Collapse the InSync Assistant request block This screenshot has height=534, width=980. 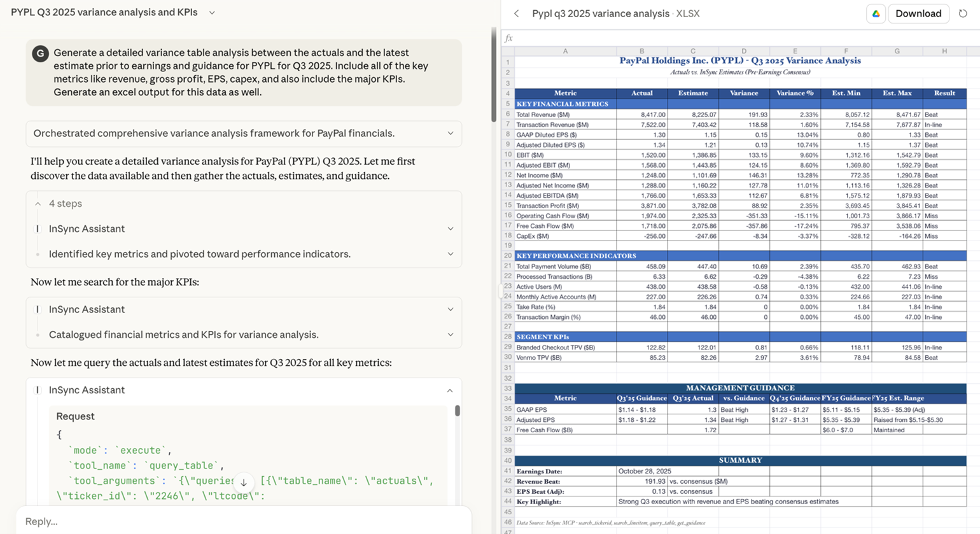(x=451, y=390)
